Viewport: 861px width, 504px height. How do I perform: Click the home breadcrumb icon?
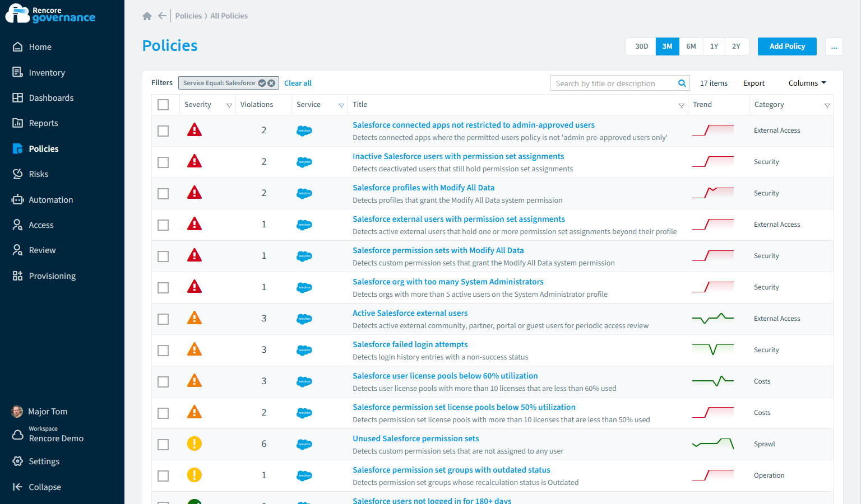tap(147, 16)
